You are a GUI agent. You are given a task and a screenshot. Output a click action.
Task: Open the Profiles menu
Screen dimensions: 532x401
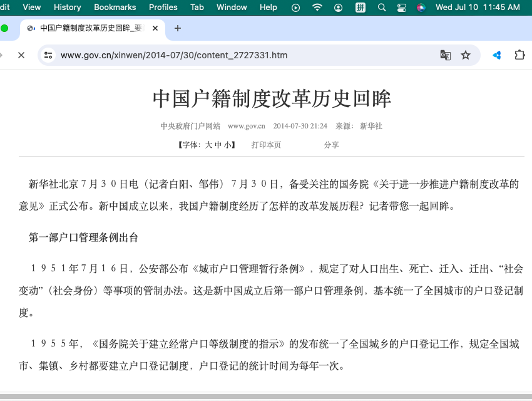[x=163, y=8]
